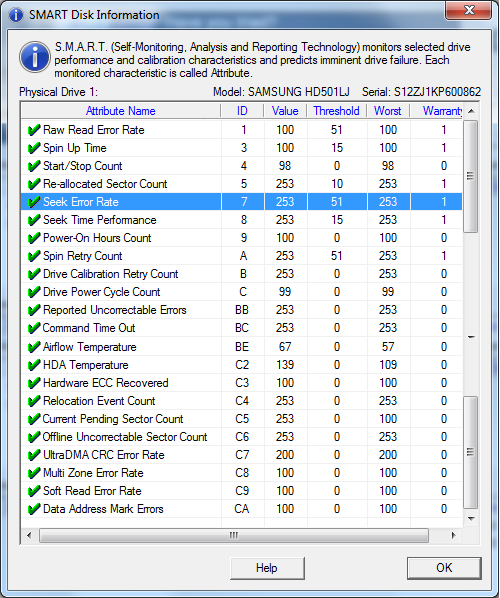
Task: Select the Raw Read Error Rate row text
Action: tap(94, 130)
